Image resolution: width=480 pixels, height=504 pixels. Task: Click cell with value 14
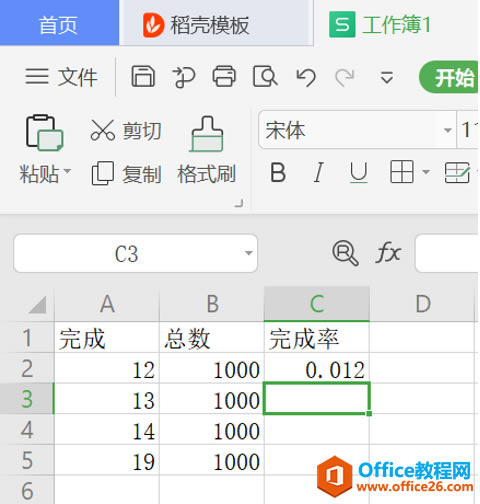click(x=107, y=429)
